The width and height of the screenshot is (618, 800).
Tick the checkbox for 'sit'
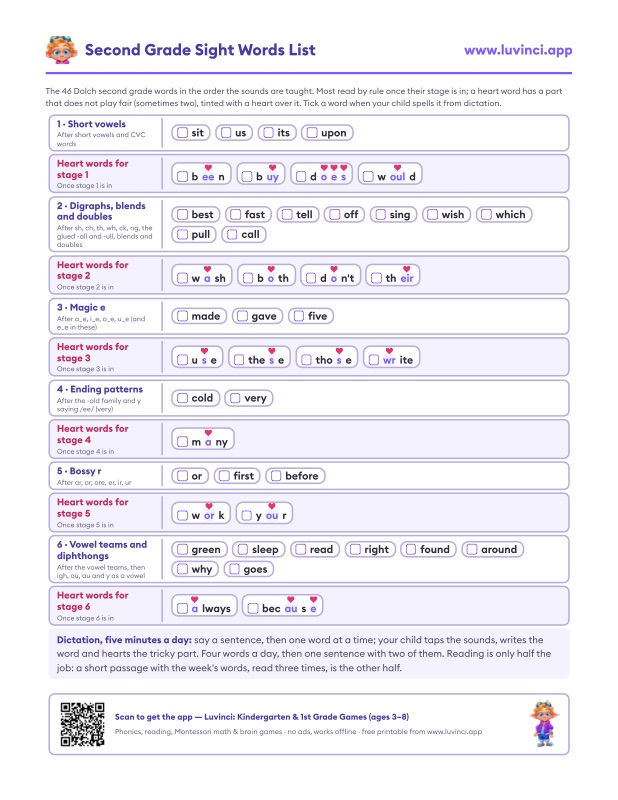[x=182, y=133]
